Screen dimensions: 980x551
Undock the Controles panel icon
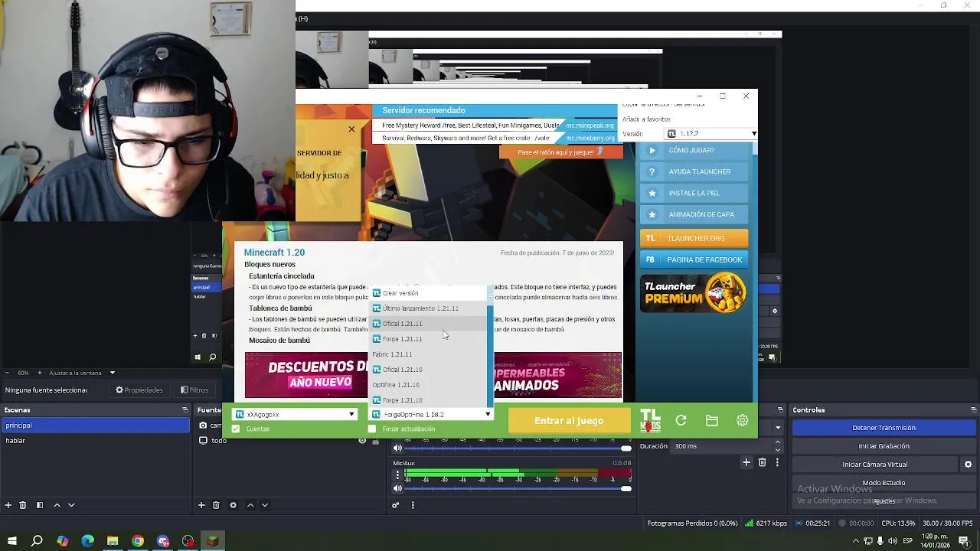click(x=973, y=410)
